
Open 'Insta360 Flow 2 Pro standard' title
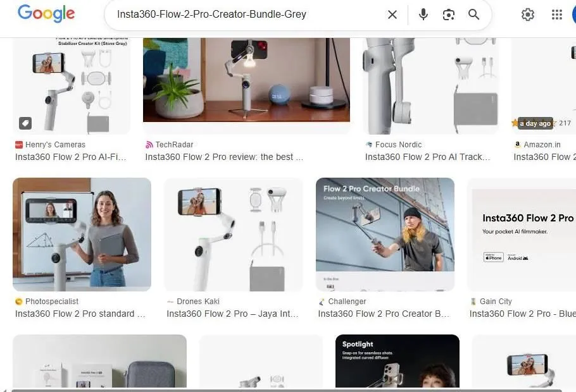(80, 314)
